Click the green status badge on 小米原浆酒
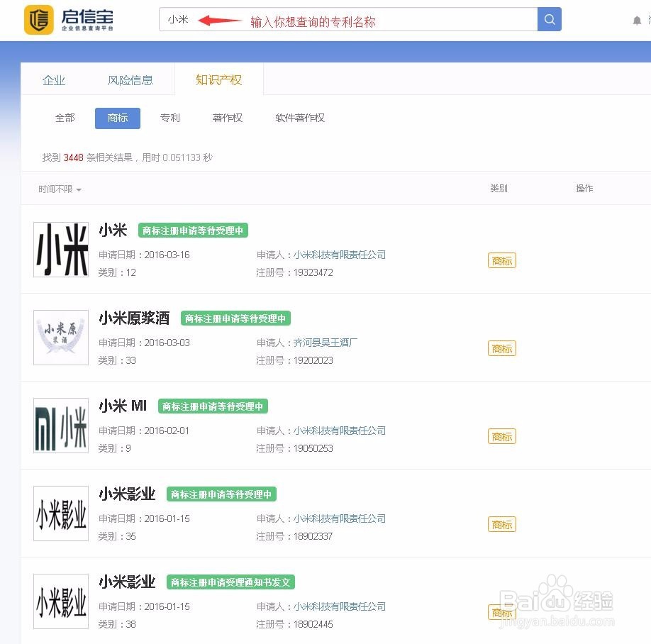Screen dimensions: 651x644 [235, 318]
